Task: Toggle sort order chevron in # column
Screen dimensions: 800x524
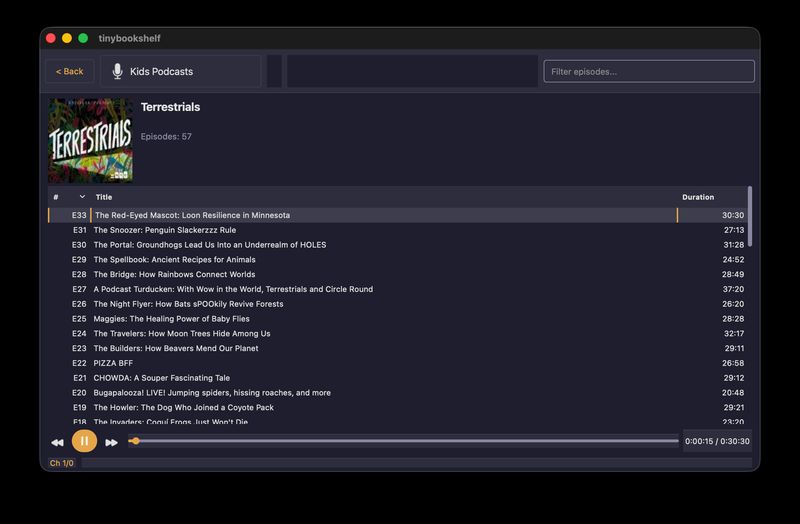Action: coord(82,197)
